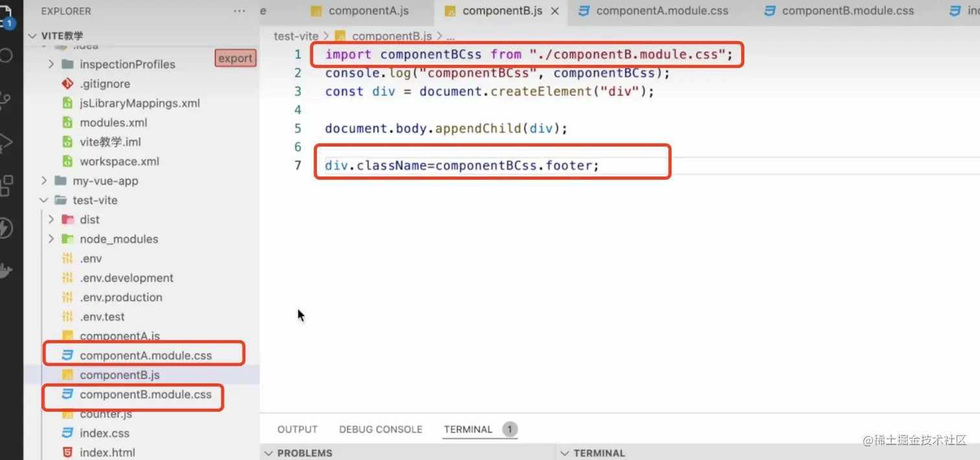Open the lightning bolt activity bar icon
980x460 pixels.
click(x=6, y=228)
